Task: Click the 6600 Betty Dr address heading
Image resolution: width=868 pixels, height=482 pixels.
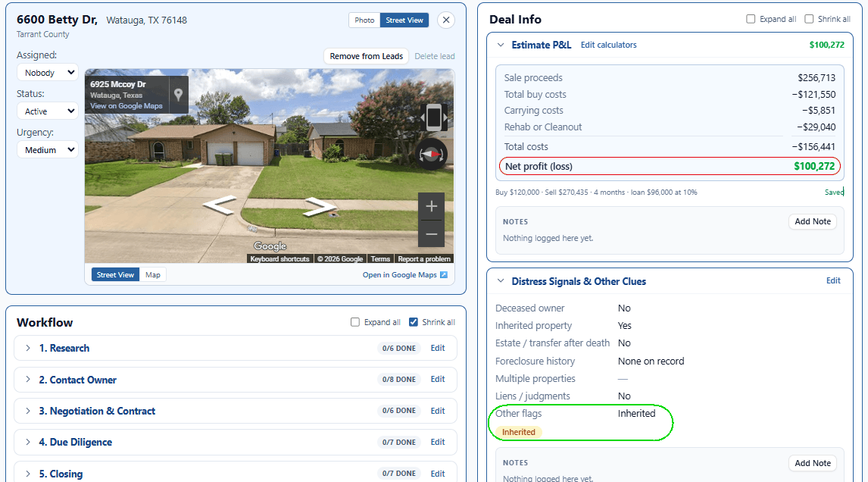Action: click(57, 20)
